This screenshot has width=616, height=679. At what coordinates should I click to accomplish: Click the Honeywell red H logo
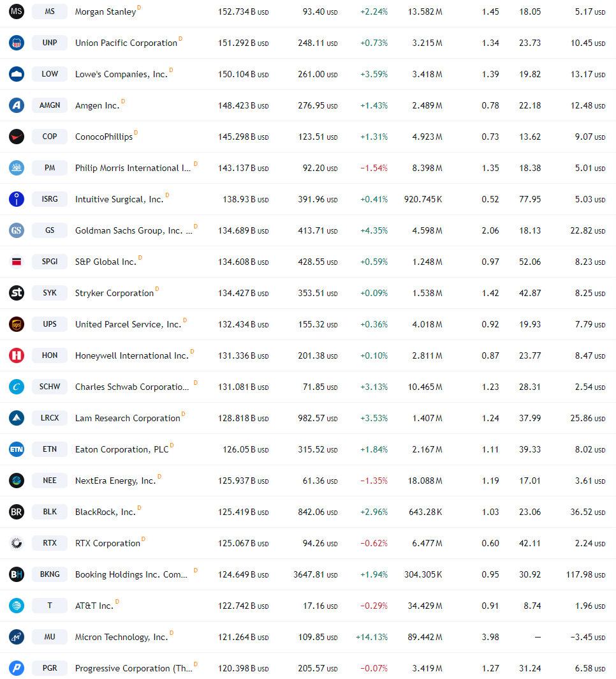17,355
